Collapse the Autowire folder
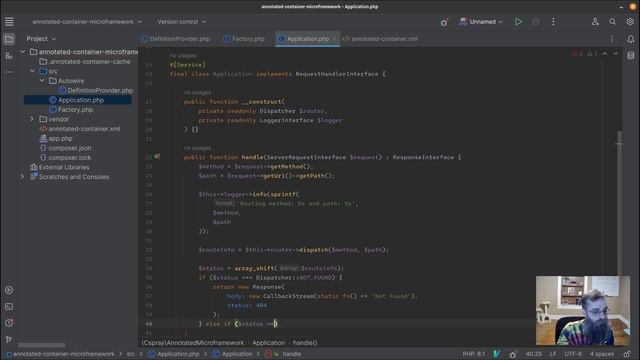Viewport: 640px width, 360px height. point(42,81)
